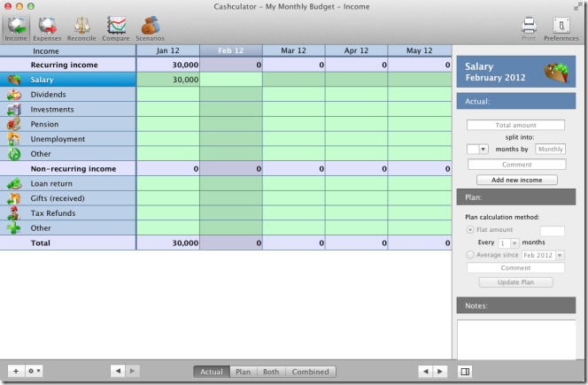588x385 pixels.
Task: Click the Unemployment category icon
Action: click(x=14, y=139)
